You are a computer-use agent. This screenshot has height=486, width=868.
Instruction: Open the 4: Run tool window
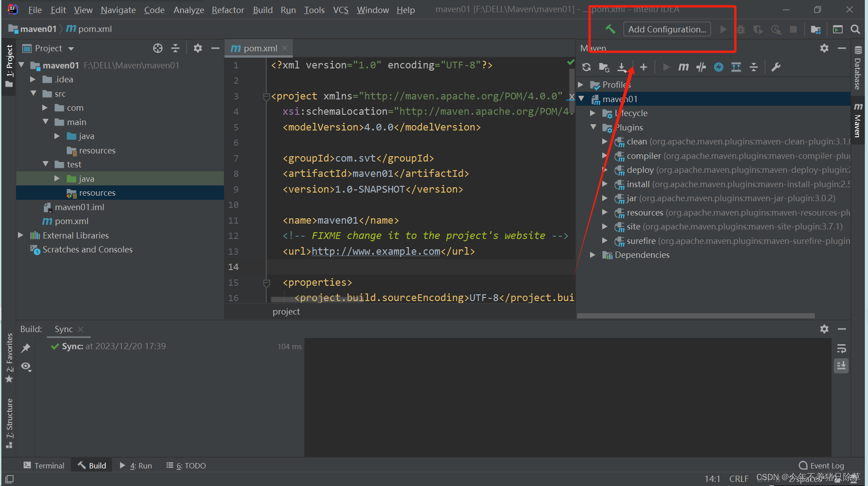[136, 465]
